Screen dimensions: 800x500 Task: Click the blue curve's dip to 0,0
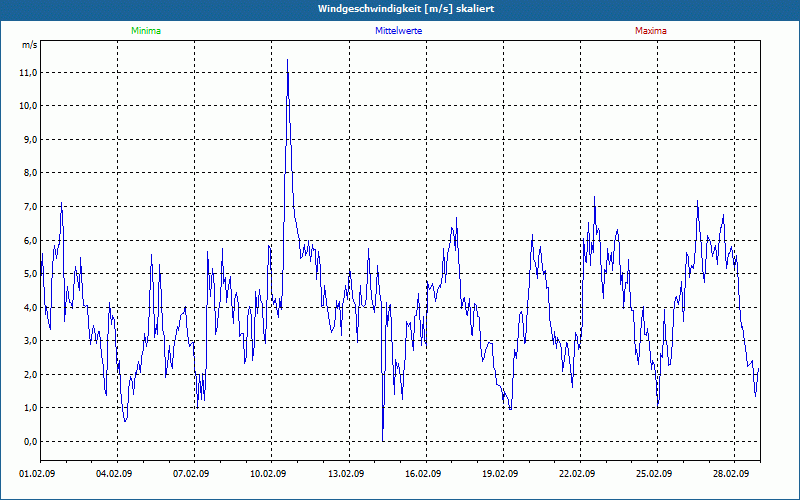(383, 440)
